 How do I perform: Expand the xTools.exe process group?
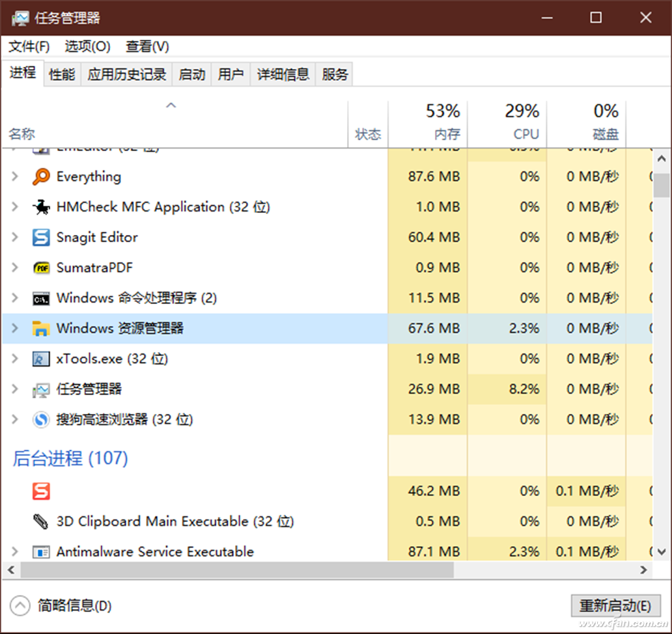[x=15, y=359]
